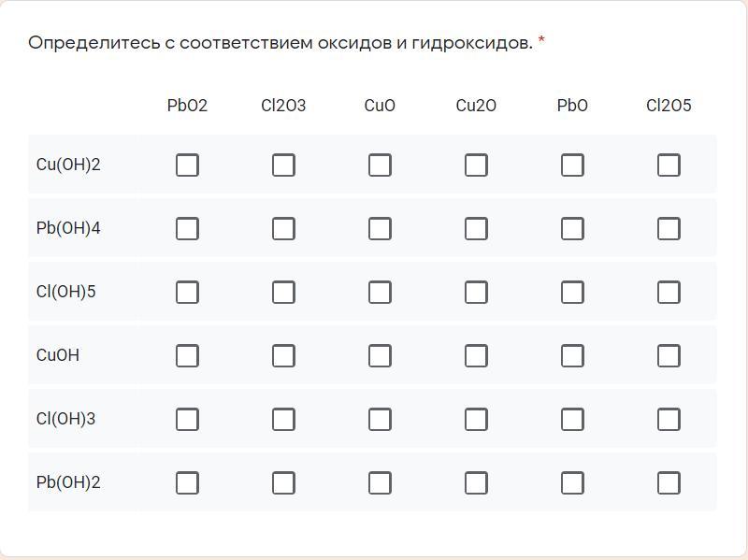Click the Cu(OH)2 row label
The height and width of the screenshot is (560, 748).
click(x=68, y=165)
